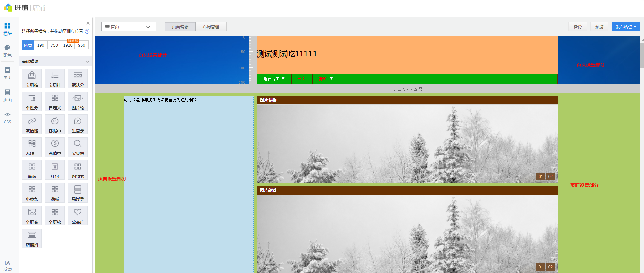Click the right 页面设置部分 label
The width and height of the screenshot is (644, 273).
(584, 185)
